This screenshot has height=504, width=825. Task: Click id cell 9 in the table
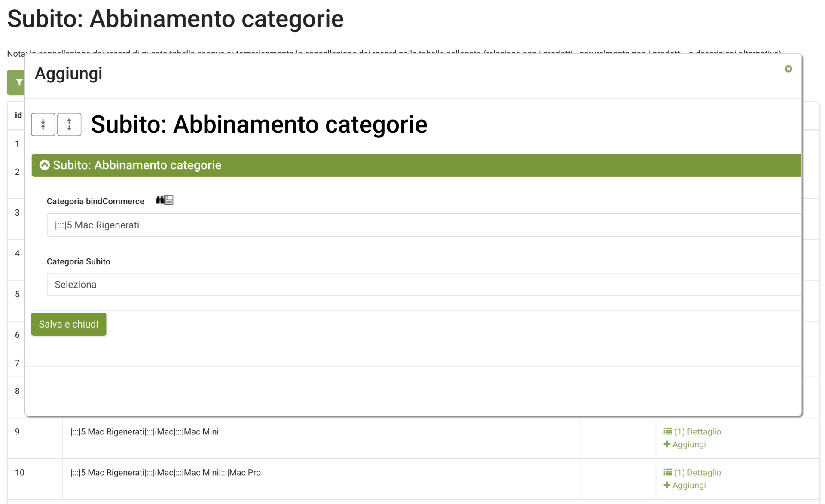click(x=17, y=431)
